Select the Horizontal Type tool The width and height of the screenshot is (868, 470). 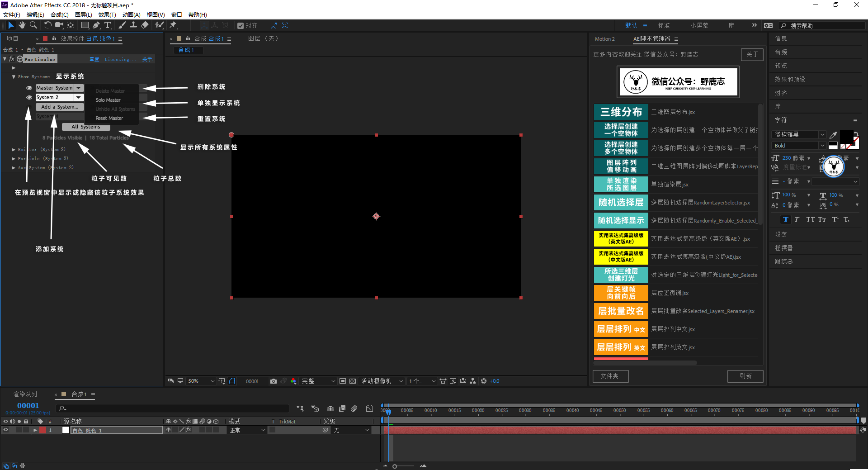[x=108, y=25]
